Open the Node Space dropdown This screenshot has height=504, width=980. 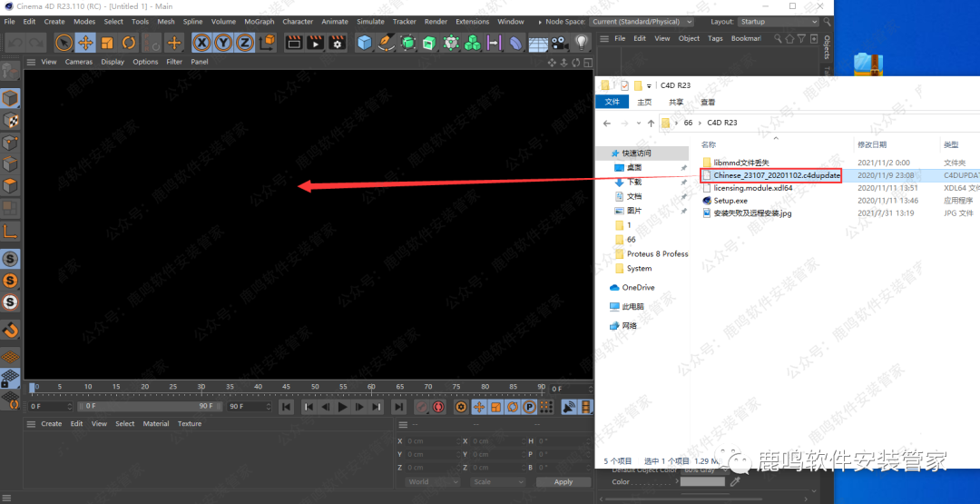642,21
